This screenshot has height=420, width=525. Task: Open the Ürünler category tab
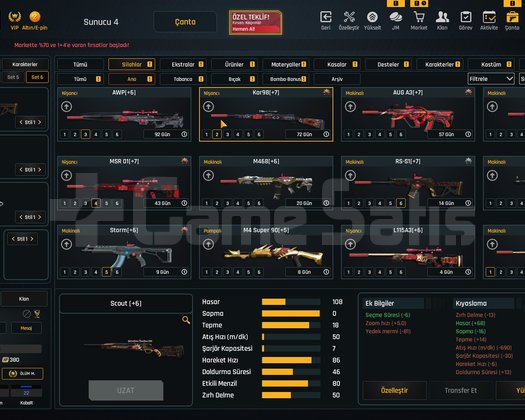click(x=234, y=64)
